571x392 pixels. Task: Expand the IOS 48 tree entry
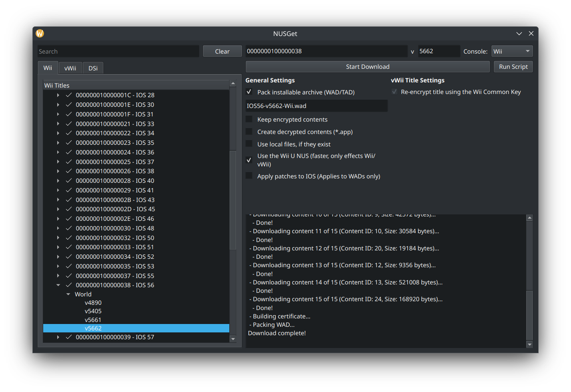coord(58,228)
